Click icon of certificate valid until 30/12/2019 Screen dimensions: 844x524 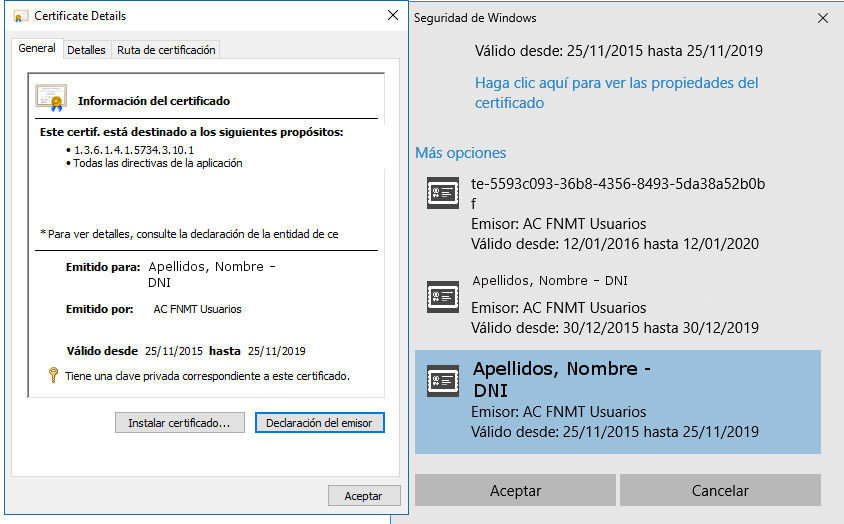443,297
